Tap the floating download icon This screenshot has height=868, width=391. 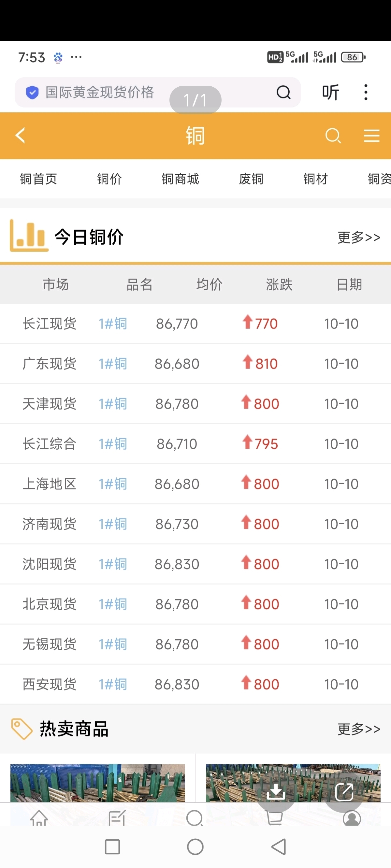pyautogui.click(x=276, y=791)
